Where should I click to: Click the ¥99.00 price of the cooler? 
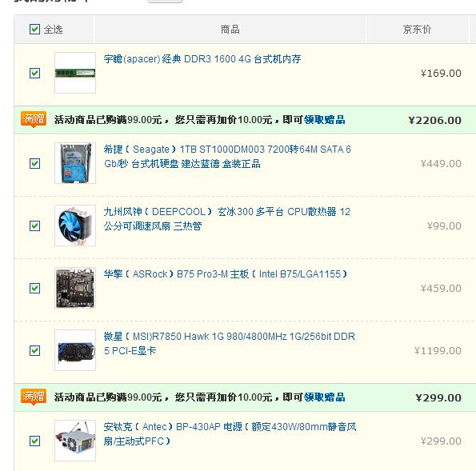click(444, 226)
